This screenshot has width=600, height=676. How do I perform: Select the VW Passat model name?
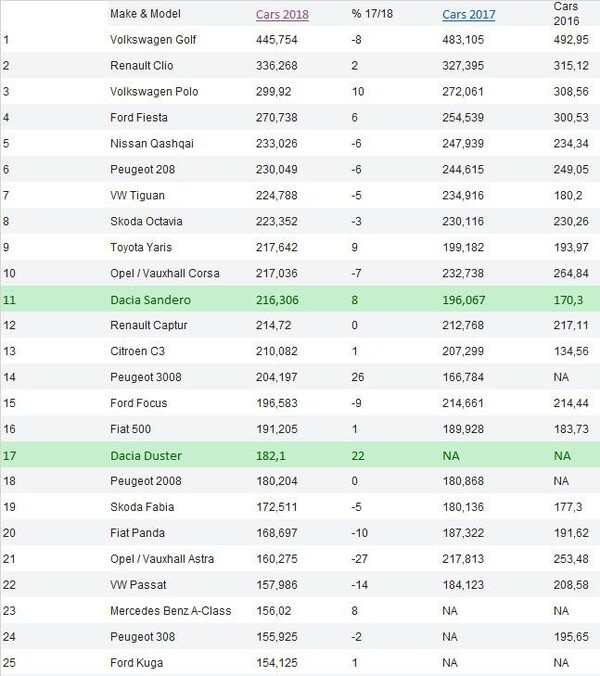pos(142,585)
